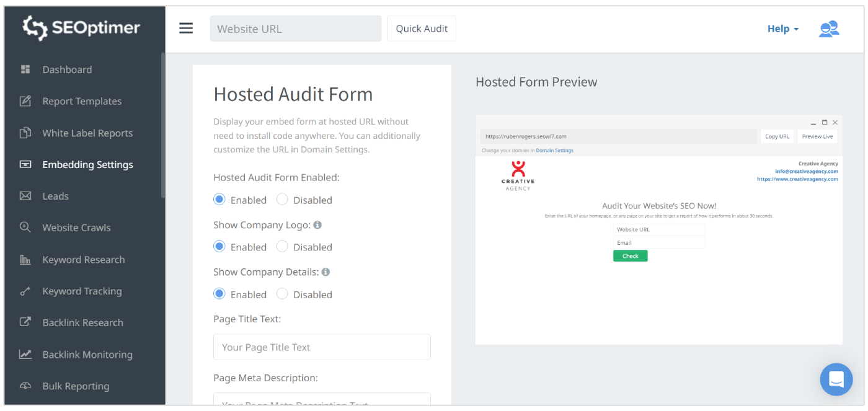868x411 pixels.
Task: Click the Page Title Text field
Action: tap(322, 347)
